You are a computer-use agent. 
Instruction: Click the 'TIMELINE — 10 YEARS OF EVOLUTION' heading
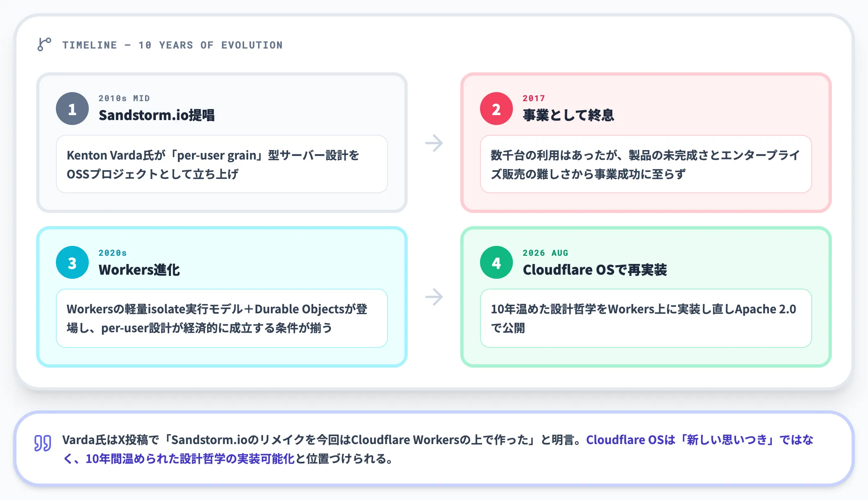pos(173,45)
